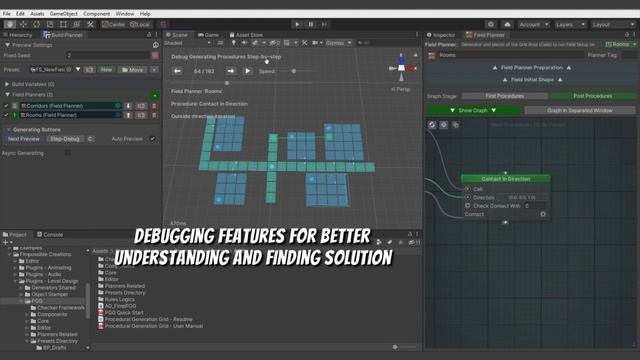Image resolution: width=640 pixels, height=360 pixels.
Task: Open the Gizmos dropdown
Action: (x=338, y=43)
